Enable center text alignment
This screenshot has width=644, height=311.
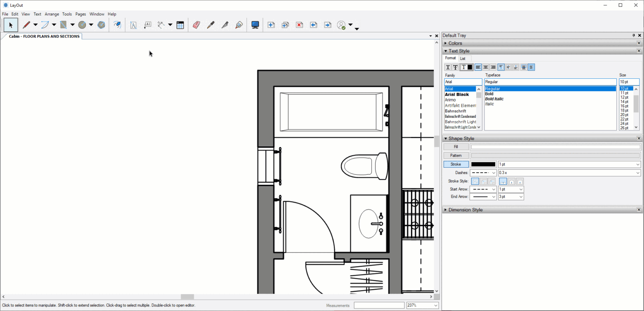pyautogui.click(x=486, y=67)
